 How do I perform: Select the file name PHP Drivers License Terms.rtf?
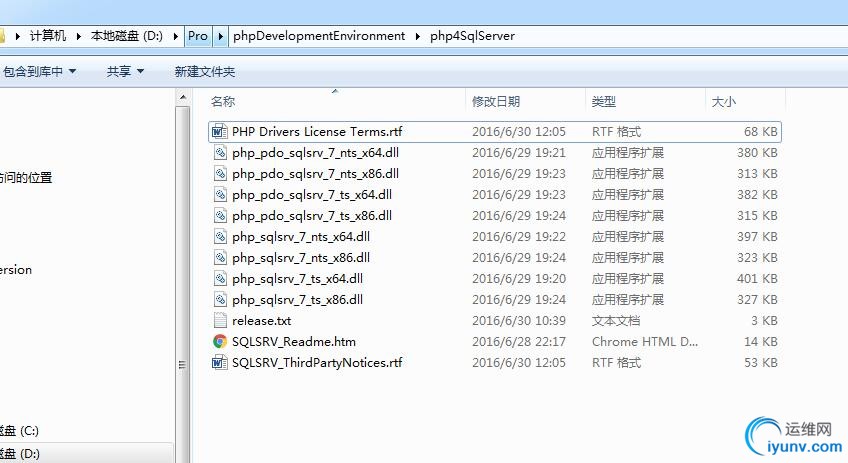tap(317, 131)
